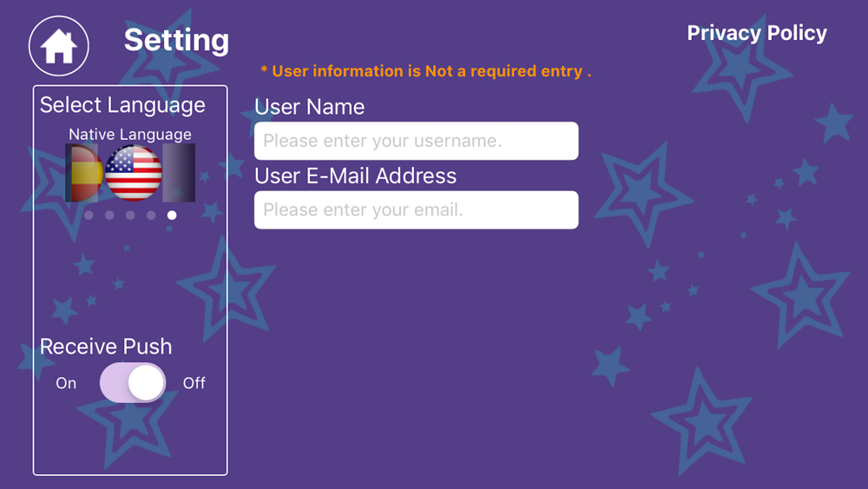Choose the Spanish flag language
The height and width of the screenshot is (489, 868).
84,173
